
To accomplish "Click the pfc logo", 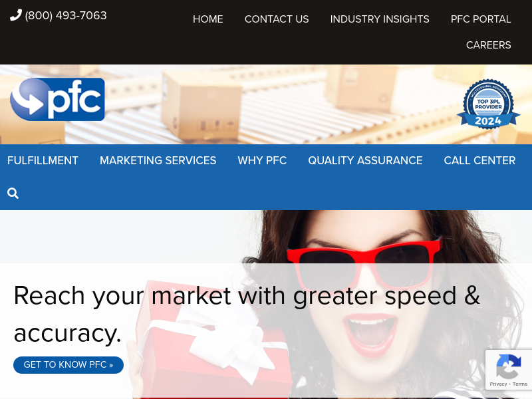I will coord(57,99).
